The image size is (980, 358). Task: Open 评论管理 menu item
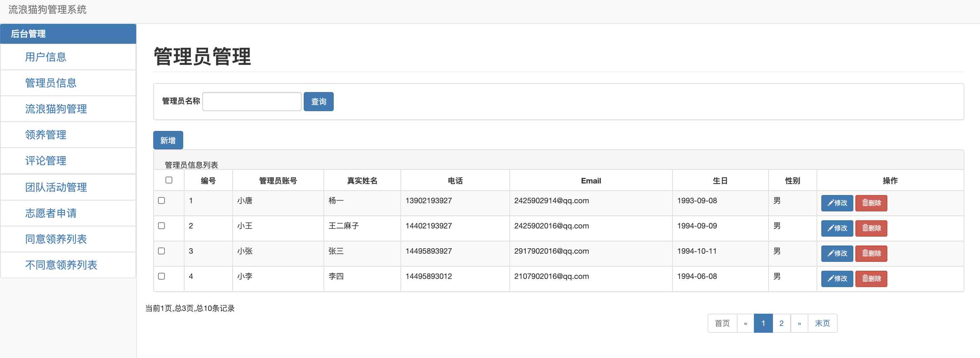pos(46,161)
